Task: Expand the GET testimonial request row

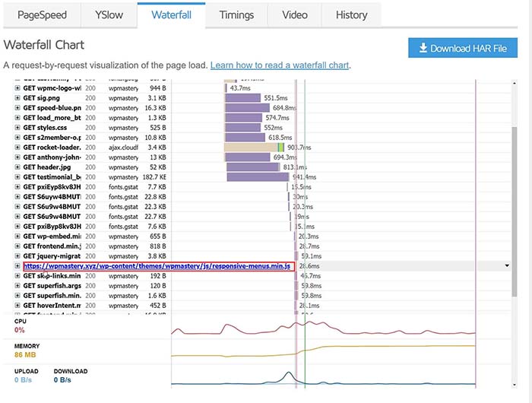Action: (x=17, y=177)
